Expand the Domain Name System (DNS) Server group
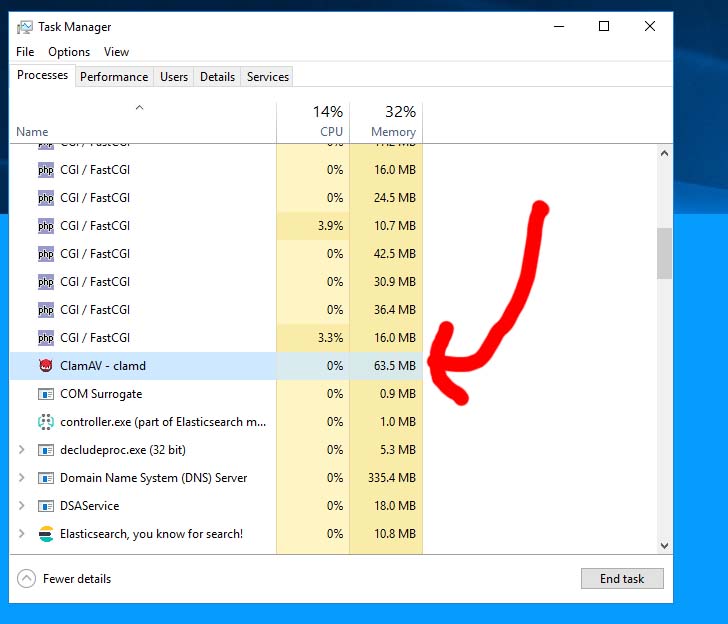Viewport: 728px width, 624px height. coord(22,478)
